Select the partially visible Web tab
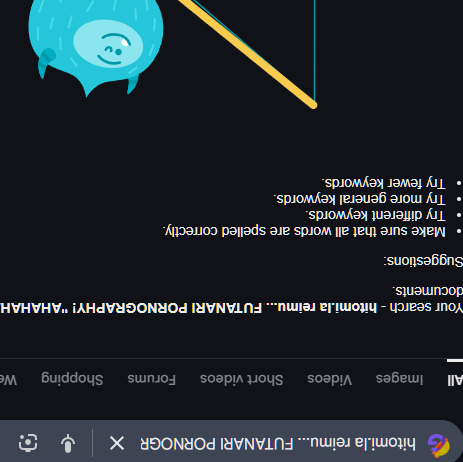Viewport: 463px width, 462px height. [x=9, y=380]
